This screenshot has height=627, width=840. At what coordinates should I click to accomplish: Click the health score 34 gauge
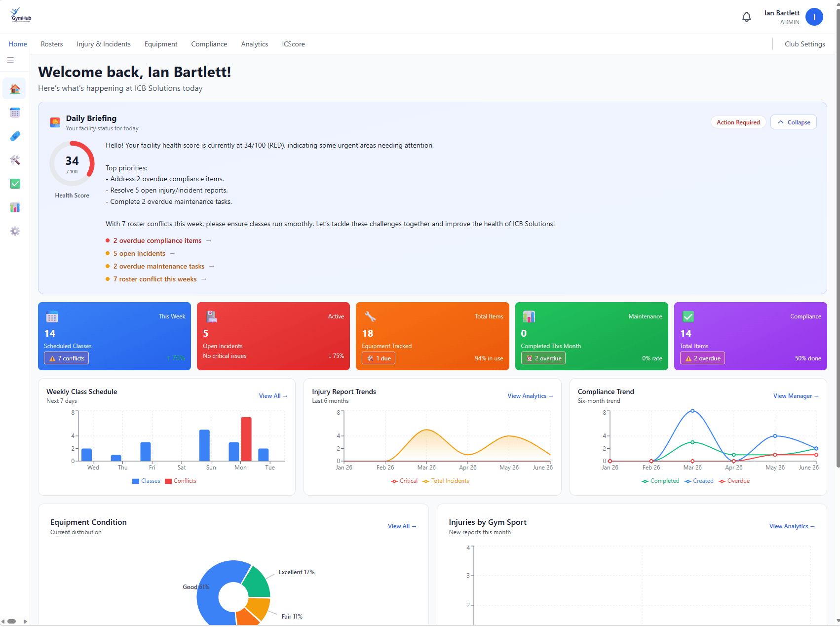click(72, 163)
